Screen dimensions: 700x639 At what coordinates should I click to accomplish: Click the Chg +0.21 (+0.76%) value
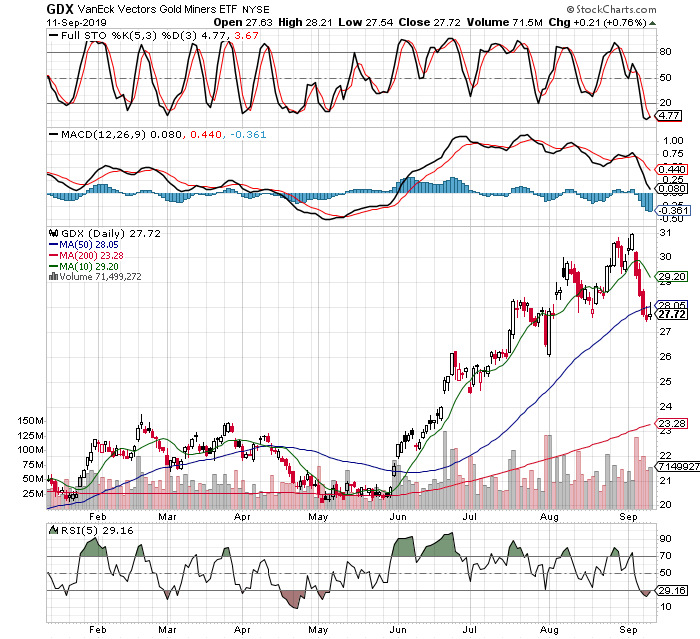597,22
